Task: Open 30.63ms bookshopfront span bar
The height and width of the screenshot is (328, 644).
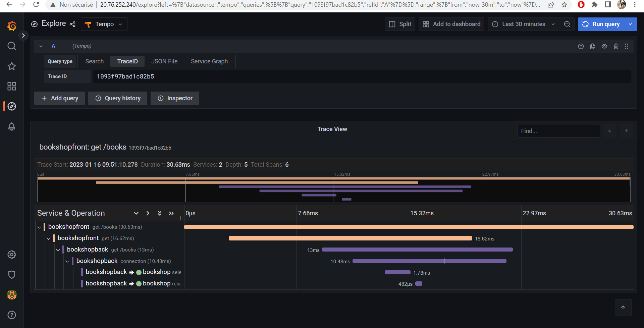Action: point(409,227)
